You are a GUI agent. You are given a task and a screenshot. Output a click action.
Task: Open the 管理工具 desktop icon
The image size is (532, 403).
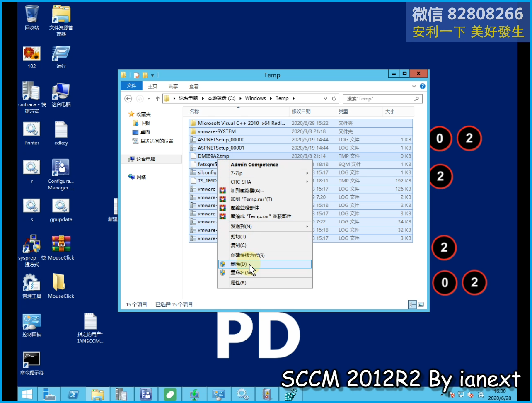(32, 286)
